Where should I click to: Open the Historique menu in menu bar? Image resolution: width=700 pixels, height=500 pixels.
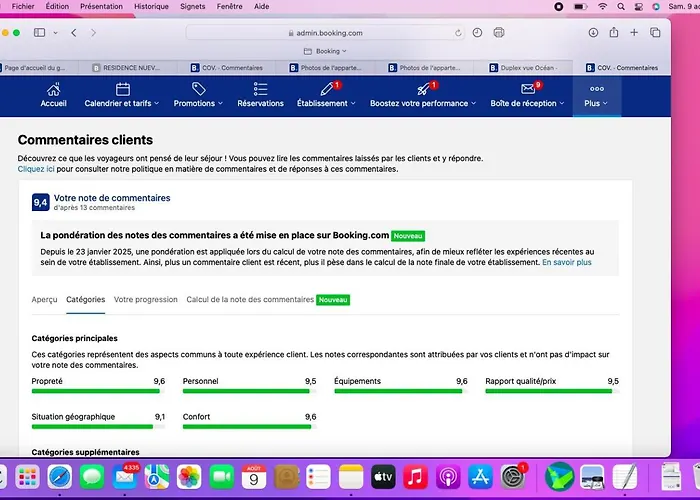click(x=151, y=6)
